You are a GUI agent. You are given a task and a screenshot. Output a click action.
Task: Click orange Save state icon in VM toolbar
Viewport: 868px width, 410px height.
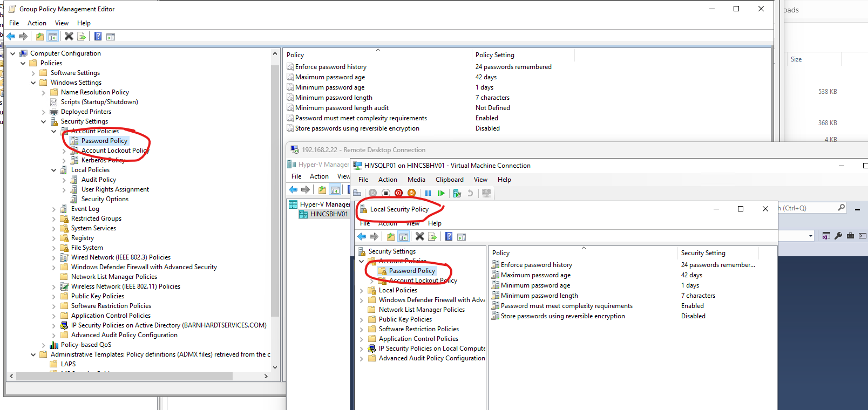click(411, 193)
